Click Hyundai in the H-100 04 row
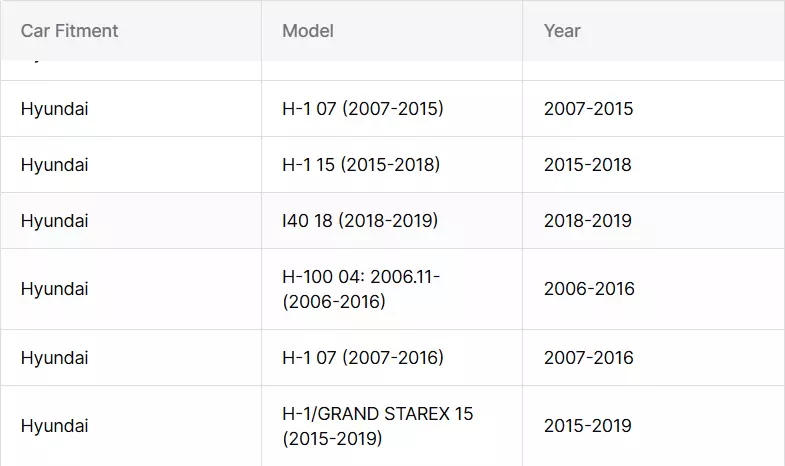The image size is (785, 466). tap(55, 289)
